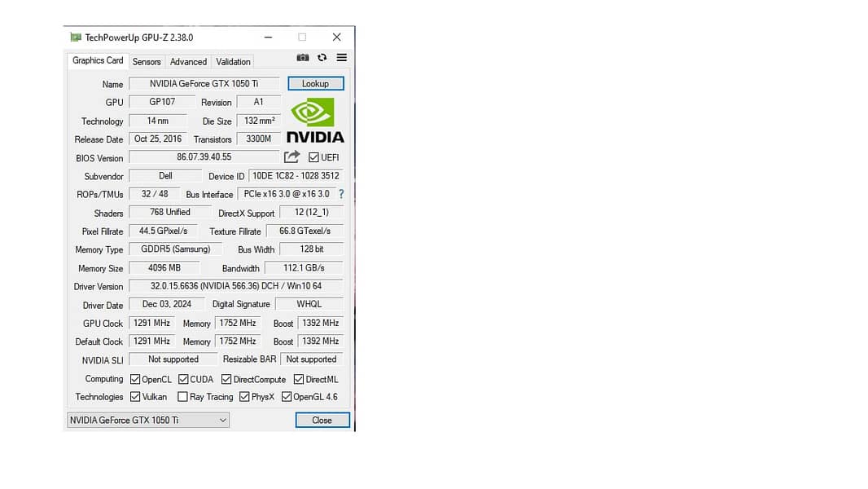
Task: Toggle the CUDA checkbox
Action: point(183,379)
